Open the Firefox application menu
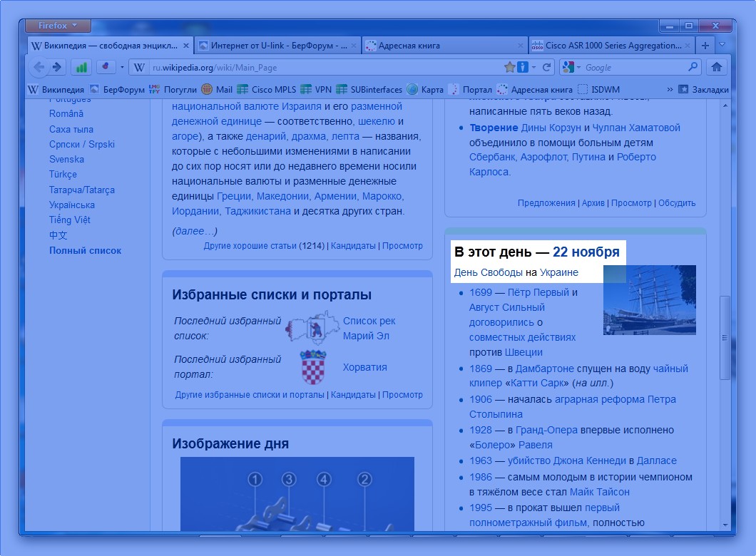The width and height of the screenshot is (756, 556). click(x=57, y=26)
